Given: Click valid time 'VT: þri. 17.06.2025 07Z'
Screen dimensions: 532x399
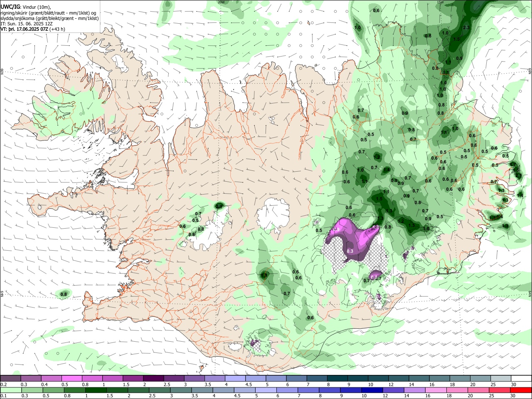Looking at the screenshot, I should [24, 30].
